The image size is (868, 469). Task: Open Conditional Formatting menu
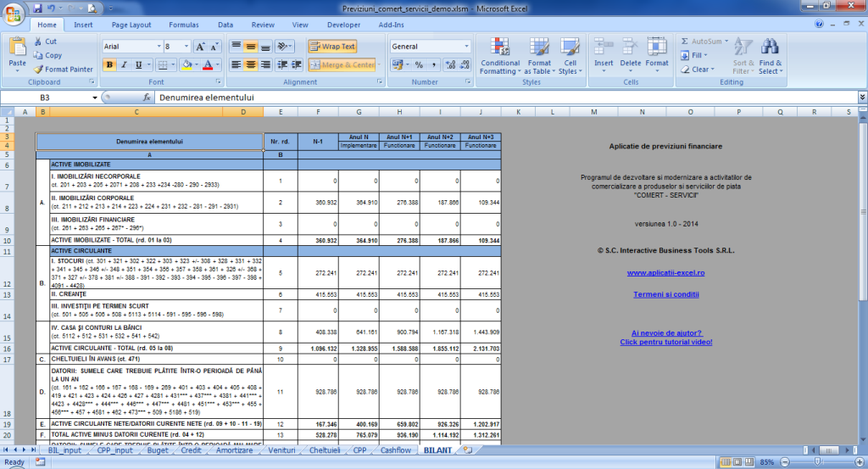500,56
